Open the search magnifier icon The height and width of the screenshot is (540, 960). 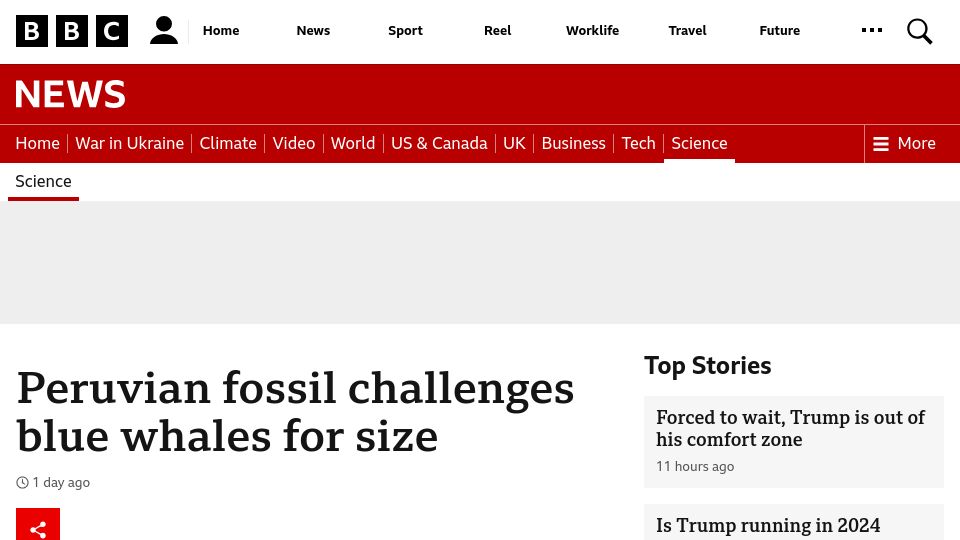tap(919, 31)
